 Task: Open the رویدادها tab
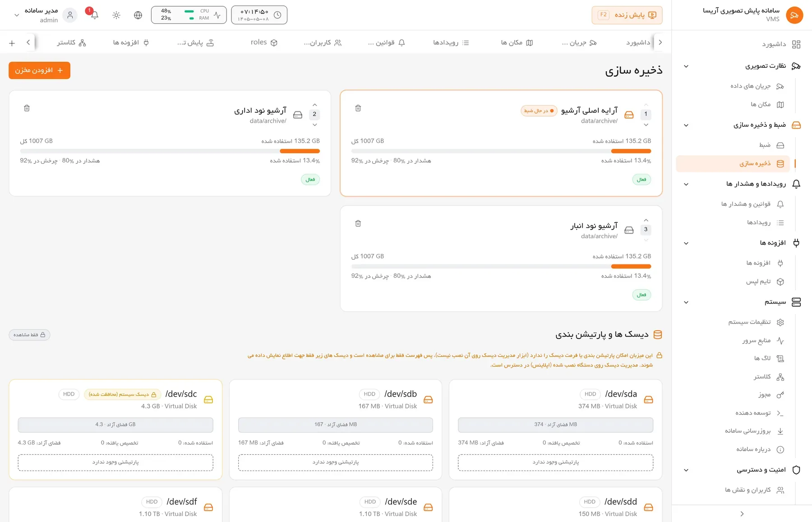tap(451, 42)
